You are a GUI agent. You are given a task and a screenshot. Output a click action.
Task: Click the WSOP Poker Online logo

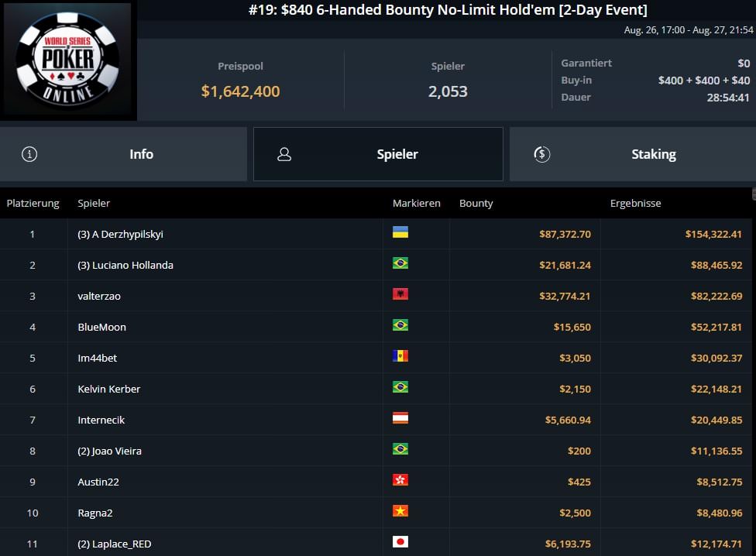click(68, 60)
